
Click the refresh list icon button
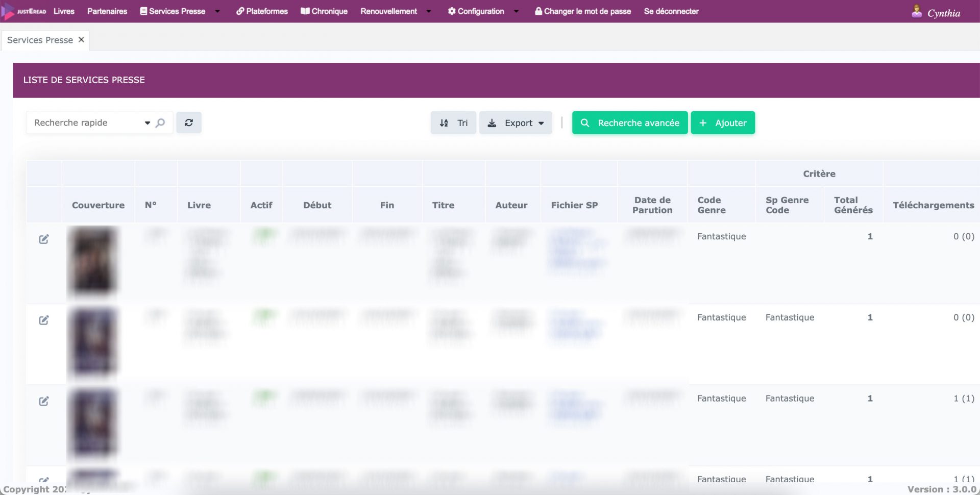(x=189, y=122)
